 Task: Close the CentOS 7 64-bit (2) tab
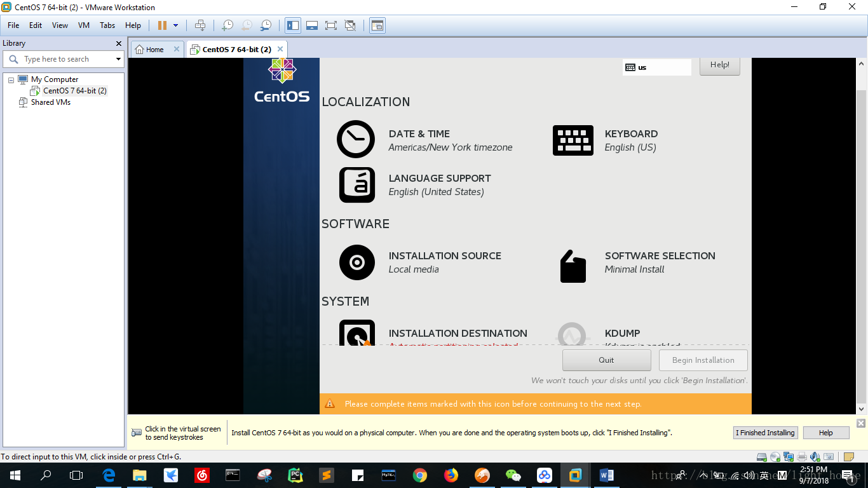click(x=280, y=49)
